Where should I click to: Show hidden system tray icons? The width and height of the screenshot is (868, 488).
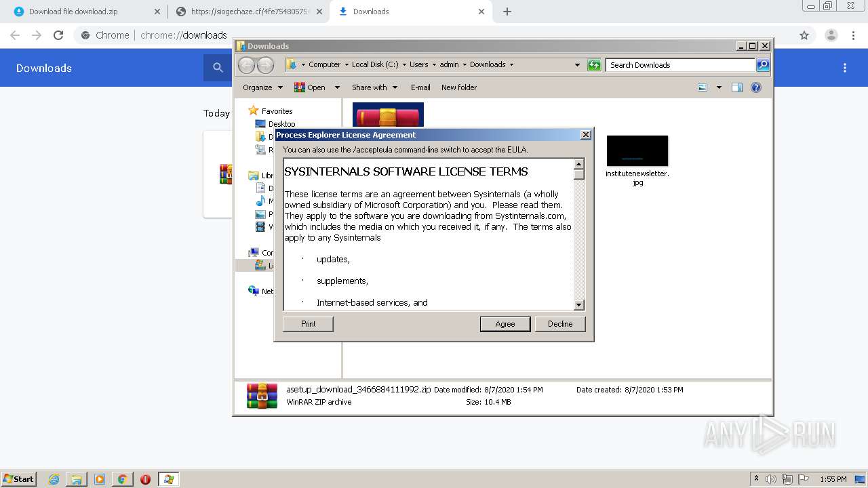pos(757,479)
